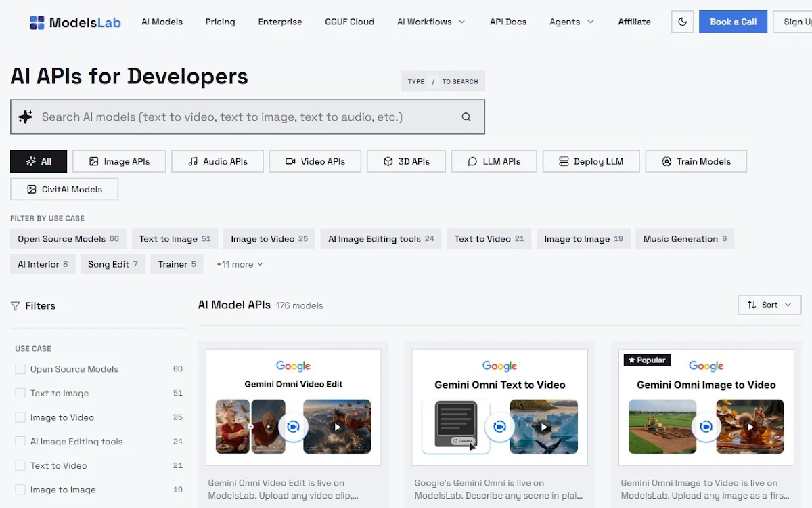
Task: Check Open Source Models filter checkbox
Action: tap(20, 369)
